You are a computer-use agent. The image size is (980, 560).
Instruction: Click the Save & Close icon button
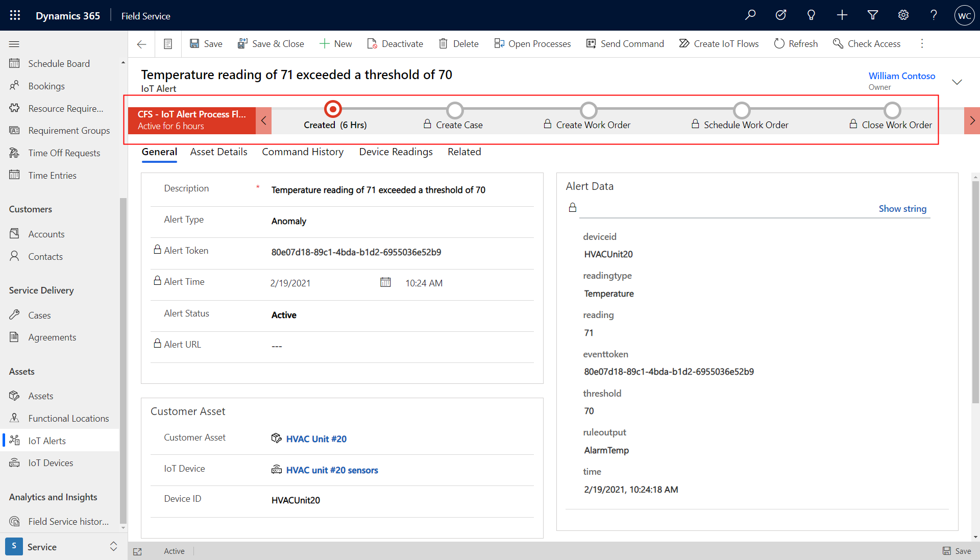point(241,43)
